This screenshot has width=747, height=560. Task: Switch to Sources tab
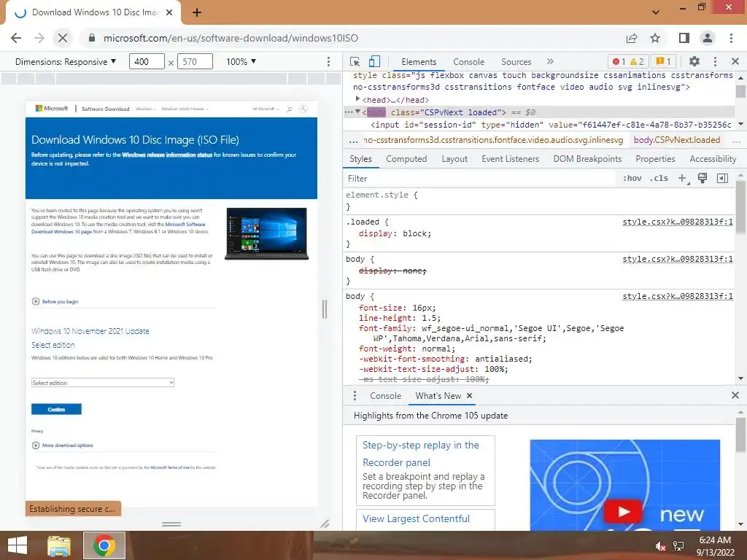[x=516, y=62]
